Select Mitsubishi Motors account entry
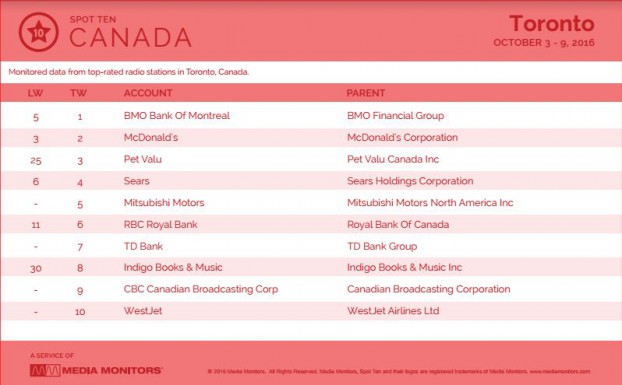The width and height of the screenshot is (622, 385). [164, 203]
